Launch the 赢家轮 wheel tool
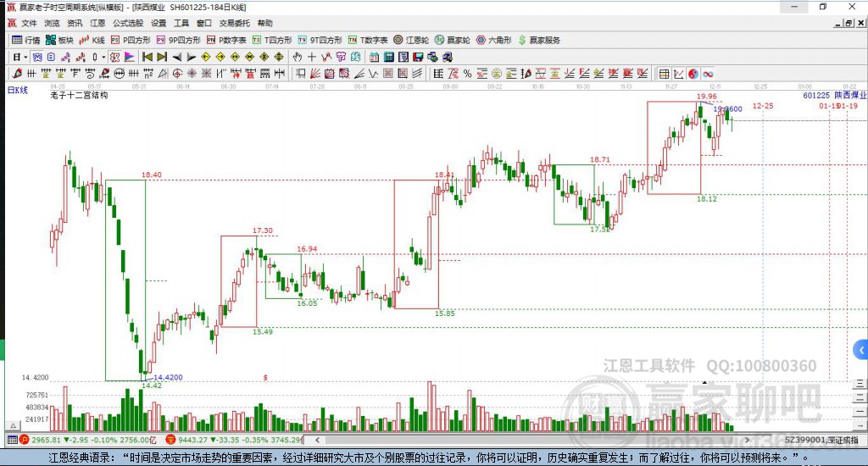Screen dimensions: 868x466 point(453,40)
